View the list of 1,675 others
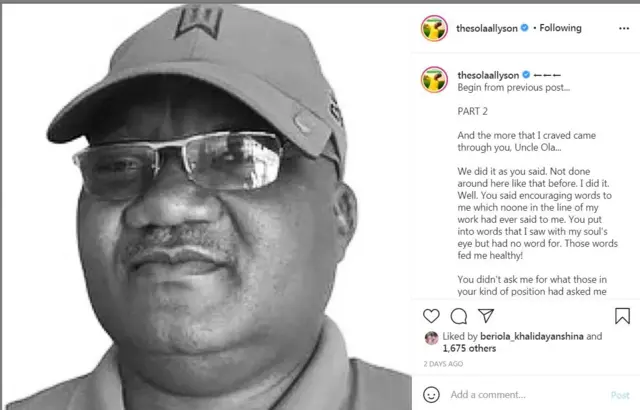This screenshot has width=640, height=410. click(469, 348)
